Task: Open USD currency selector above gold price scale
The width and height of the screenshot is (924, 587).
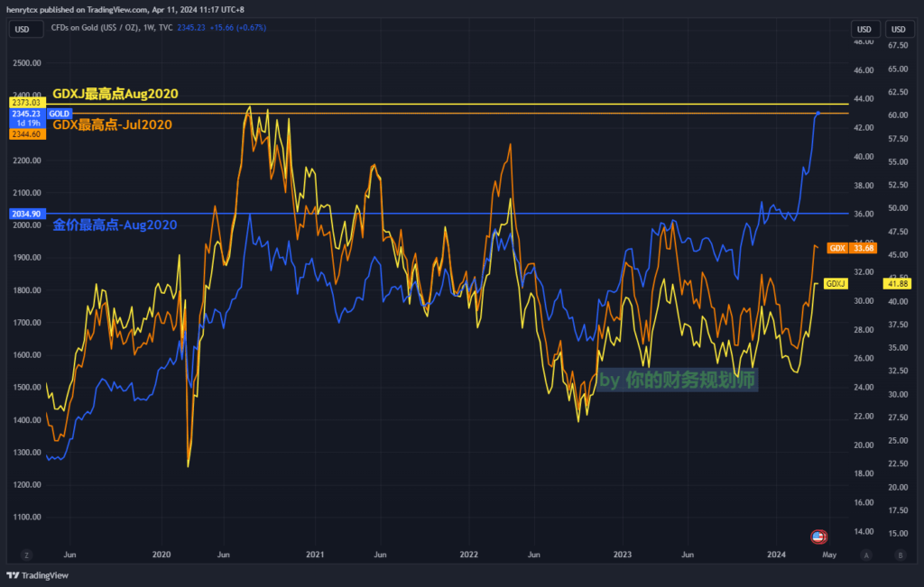Action: click(26, 30)
